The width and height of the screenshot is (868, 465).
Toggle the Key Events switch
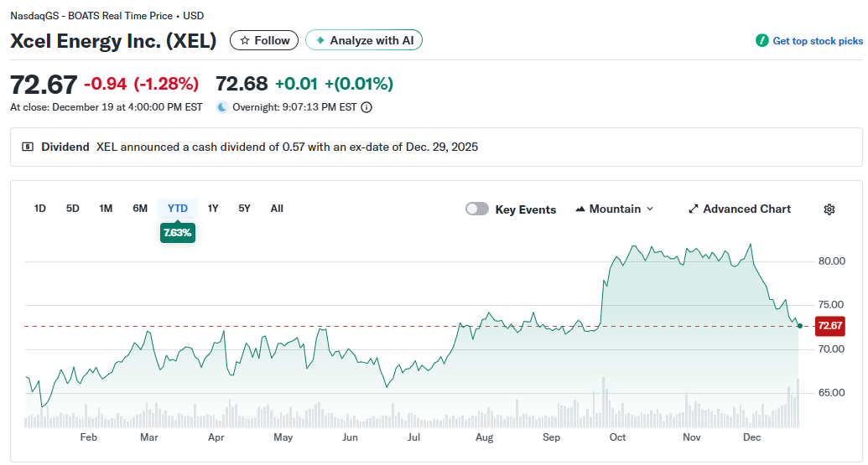(477, 209)
